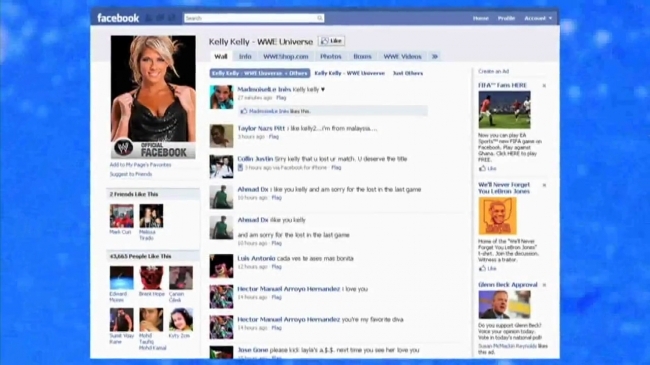Open Taylor Nazs Pitt avatar
Screen dimensions: 650x365
pos(221,136)
